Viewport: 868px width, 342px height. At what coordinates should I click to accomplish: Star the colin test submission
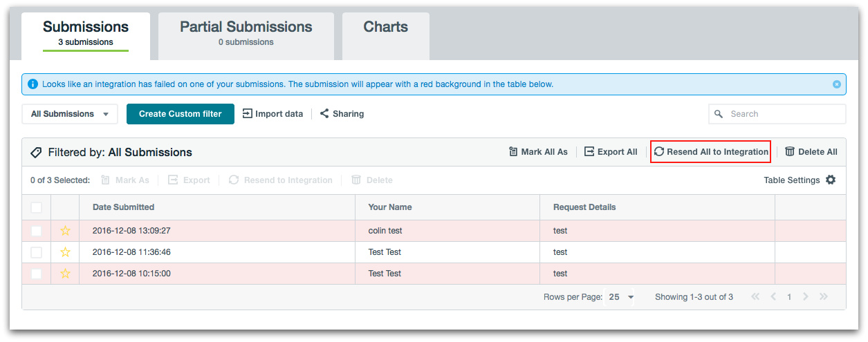(66, 231)
